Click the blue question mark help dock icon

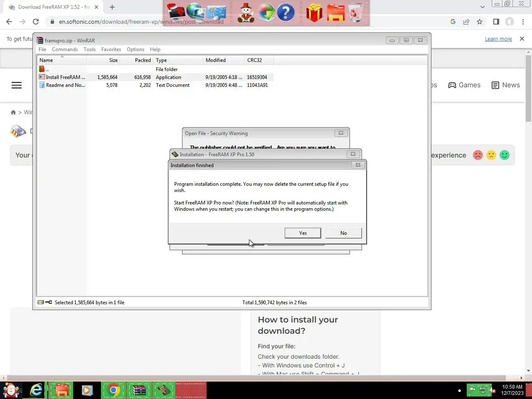pyautogui.click(x=286, y=12)
